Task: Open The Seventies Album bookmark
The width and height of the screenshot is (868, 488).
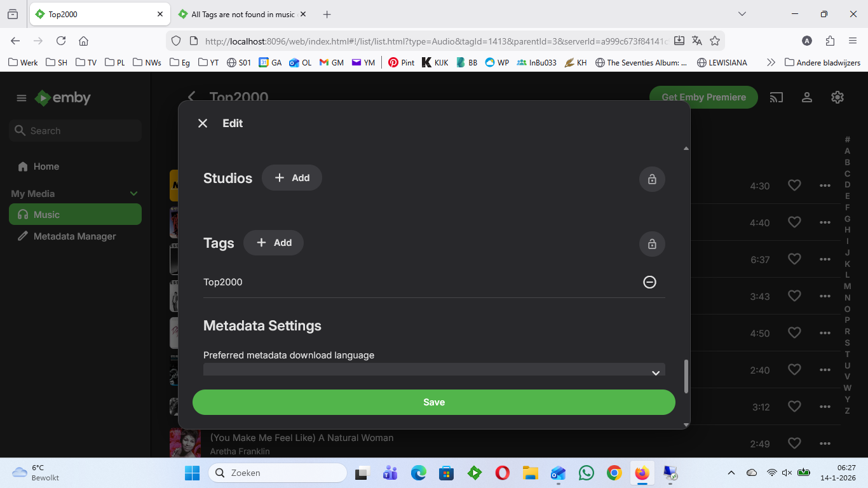Action: (641, 62)
